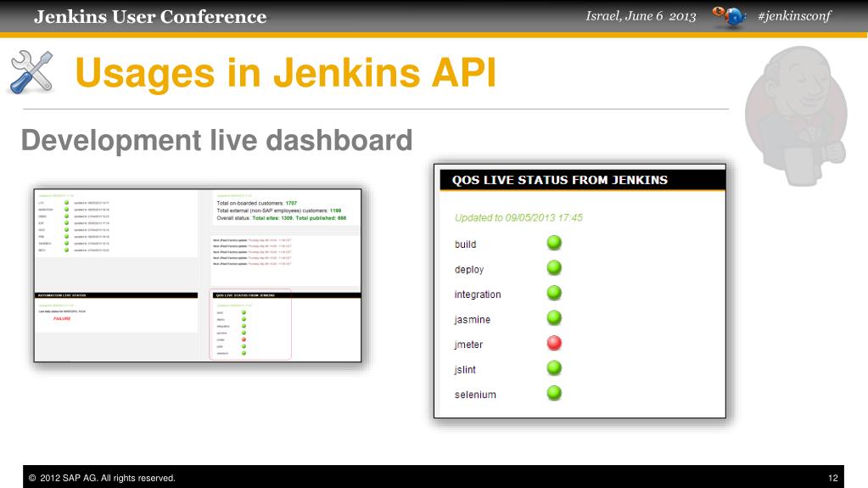Click the 'Total external (non-SAP employees) customers' line

pyautogui.click(x=279, y=210)
